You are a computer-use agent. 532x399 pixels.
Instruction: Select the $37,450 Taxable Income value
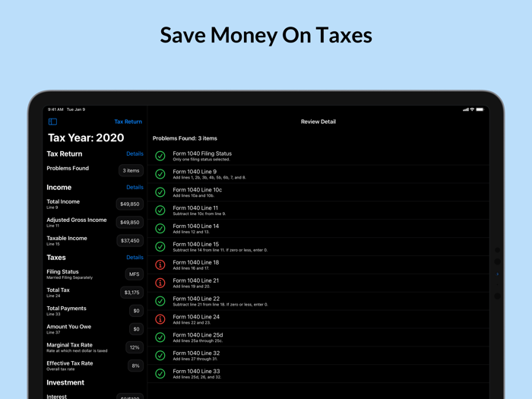pos(130,241)
